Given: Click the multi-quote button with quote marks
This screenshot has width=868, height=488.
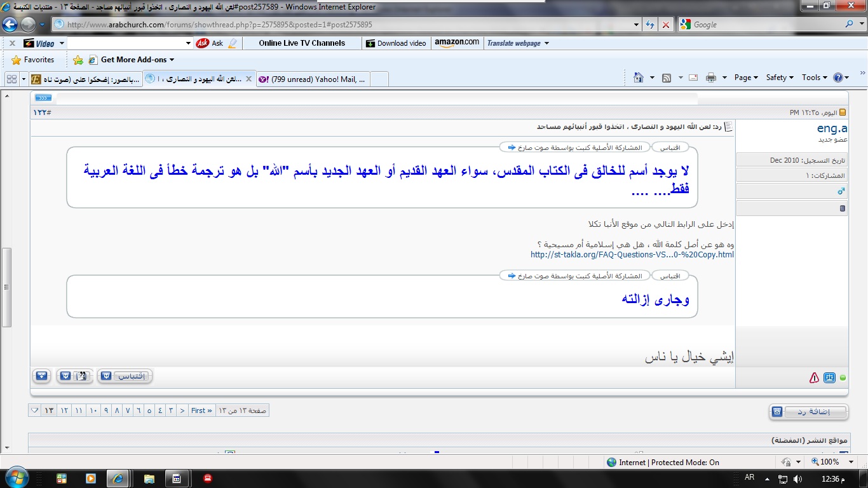Looking at the screenshot, I should pyautogui.click(x=75, y=376).
